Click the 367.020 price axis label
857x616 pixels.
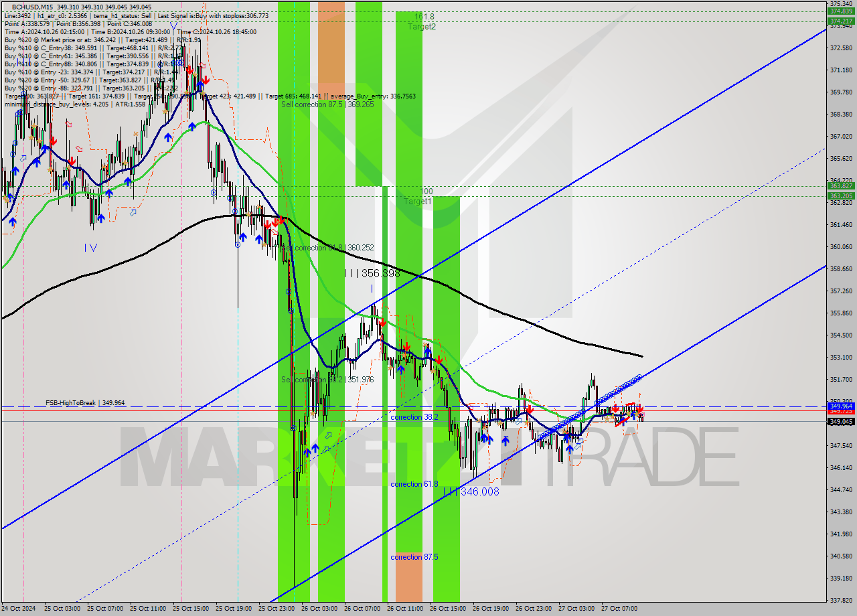pos(841,136)
